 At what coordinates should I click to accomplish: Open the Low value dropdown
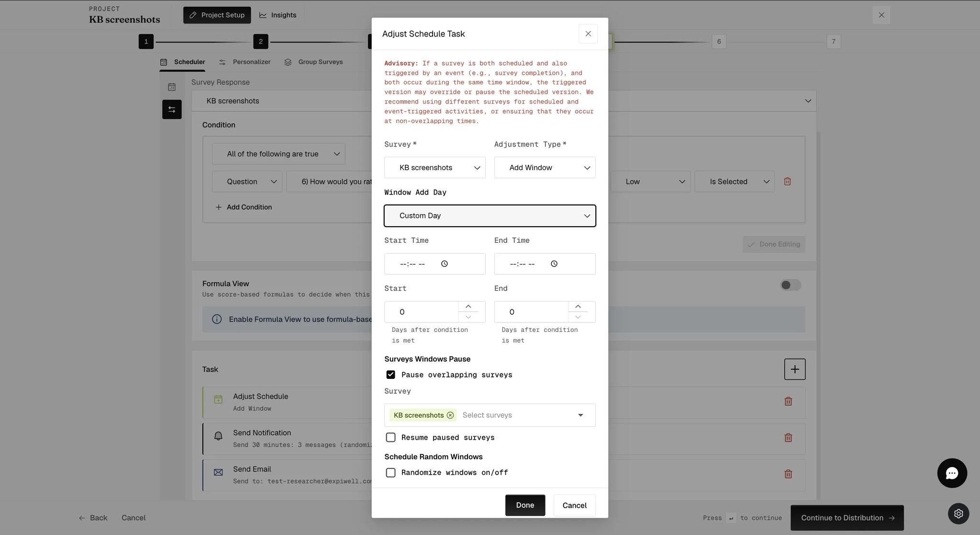click(x=650, y=182)
